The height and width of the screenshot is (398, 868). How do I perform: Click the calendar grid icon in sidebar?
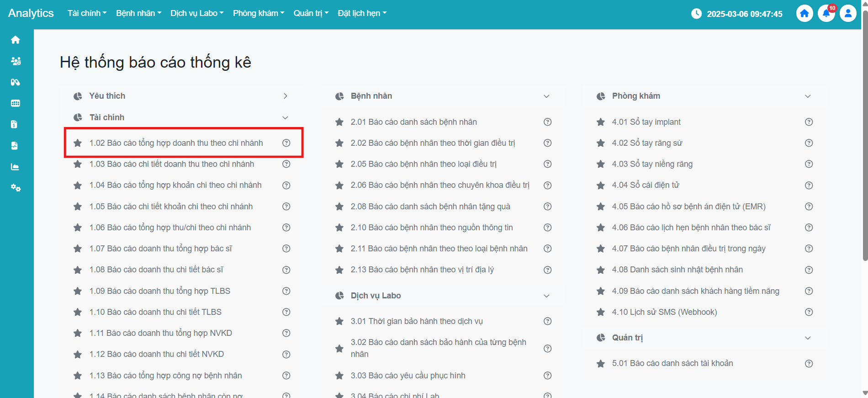click(16, 103)
